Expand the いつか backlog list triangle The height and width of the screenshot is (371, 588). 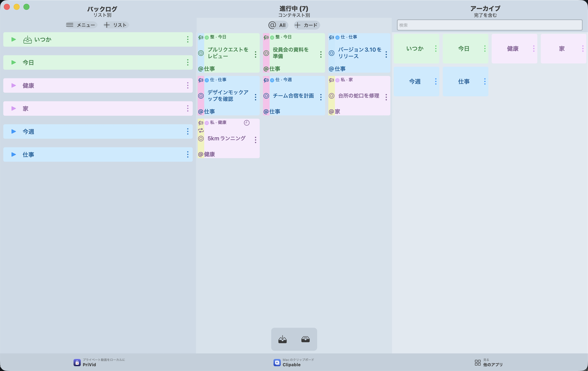(14, 39)
